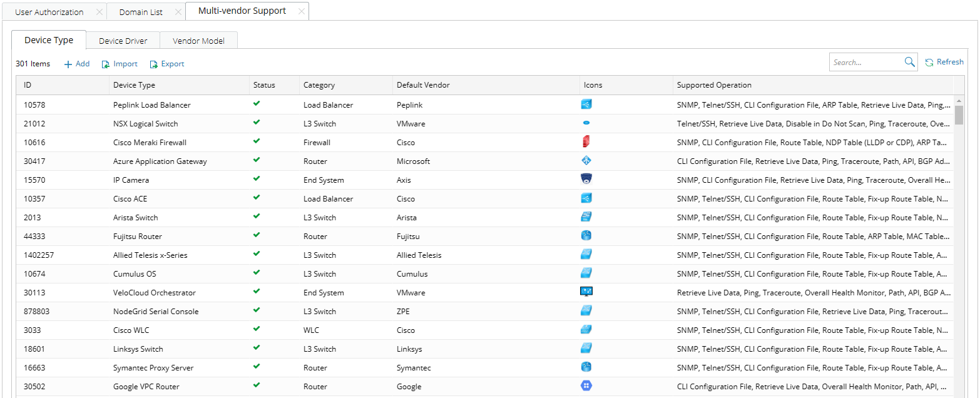Click into the Search input field
The image size is (980, 398).
tap(867, 62)
